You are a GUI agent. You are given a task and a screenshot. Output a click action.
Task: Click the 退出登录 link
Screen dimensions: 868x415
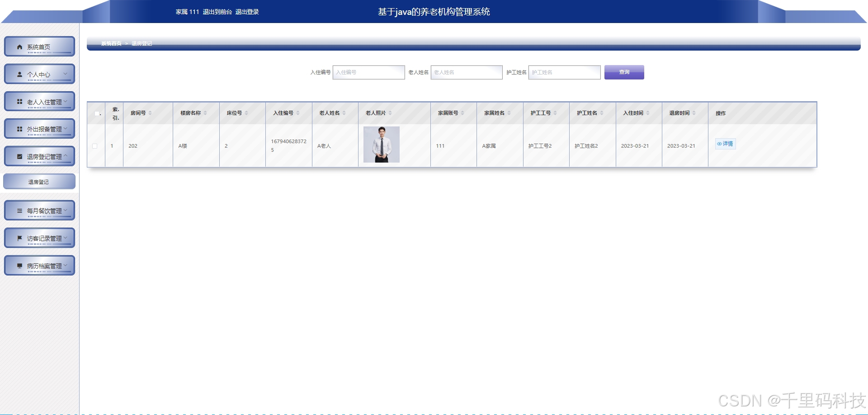(247, 12)
